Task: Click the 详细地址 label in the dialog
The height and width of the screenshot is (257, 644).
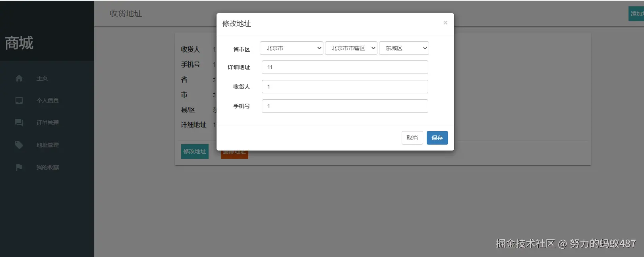Action: 239,67
